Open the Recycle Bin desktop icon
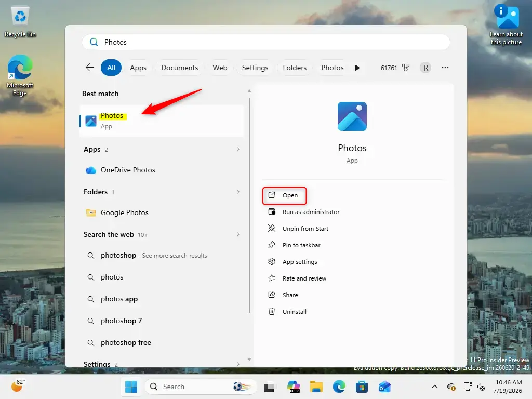Image resolution: width=532 pixels, height=399 pixels. [20, 22]
